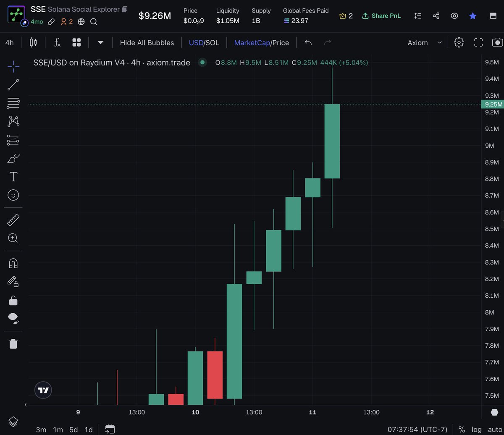
Task: Lock all drawing tools
Action: [x=13, y=300]
